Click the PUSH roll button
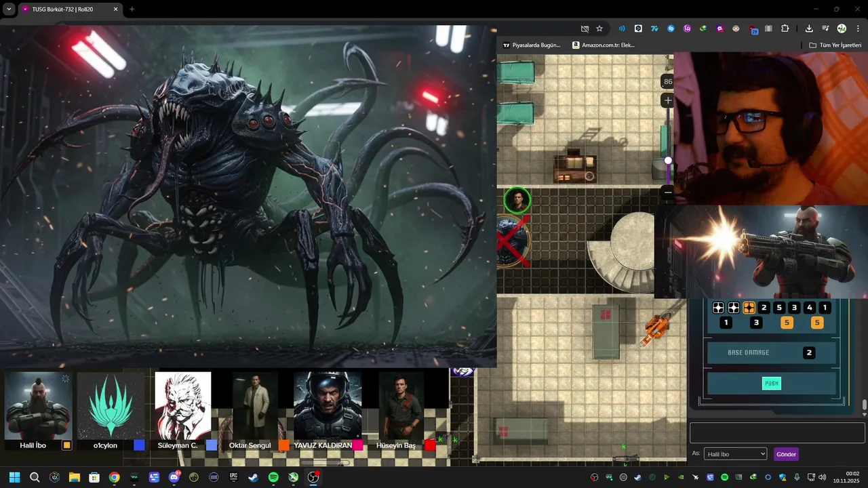 (772, 384)
